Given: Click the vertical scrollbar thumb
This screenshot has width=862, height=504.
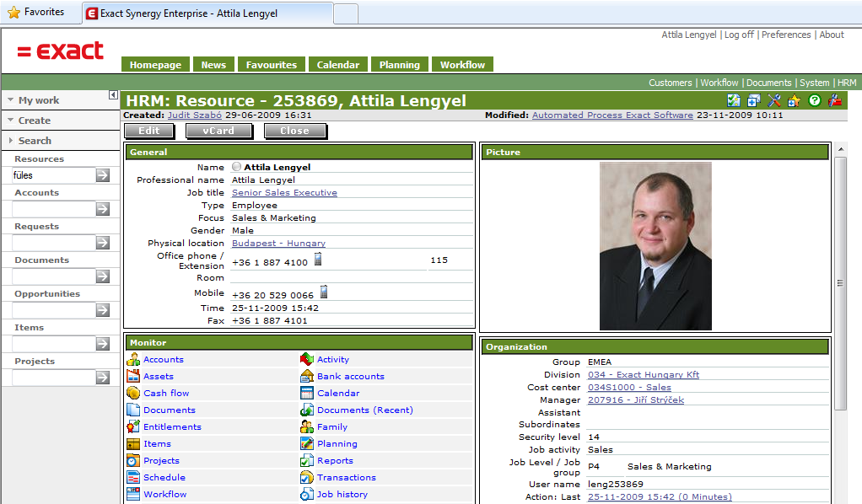Looking at the screenshot, I should click(x=840, y=283).
